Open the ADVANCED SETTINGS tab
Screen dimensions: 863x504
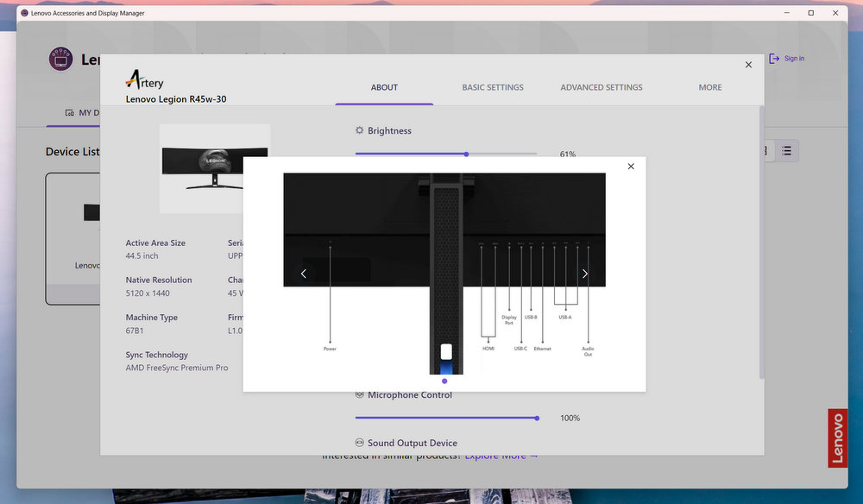point(602,87)
